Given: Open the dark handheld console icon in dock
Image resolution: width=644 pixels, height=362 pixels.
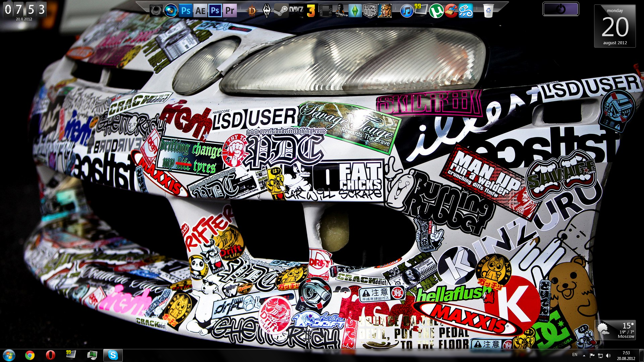Looking at the screenshot, I should 326,11.
